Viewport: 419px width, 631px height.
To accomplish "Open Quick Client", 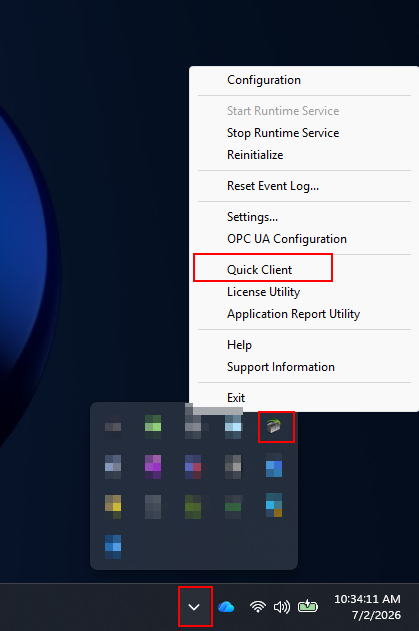I will point(260,270).
